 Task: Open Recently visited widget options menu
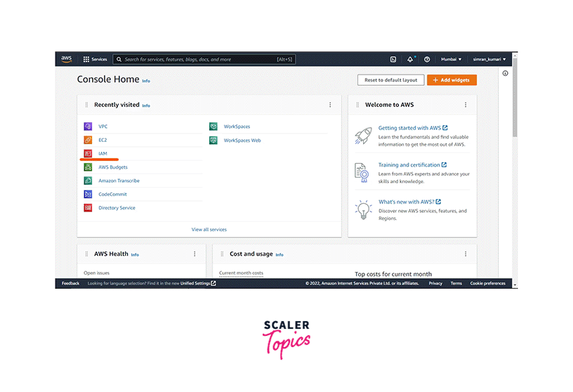point(330,105)
